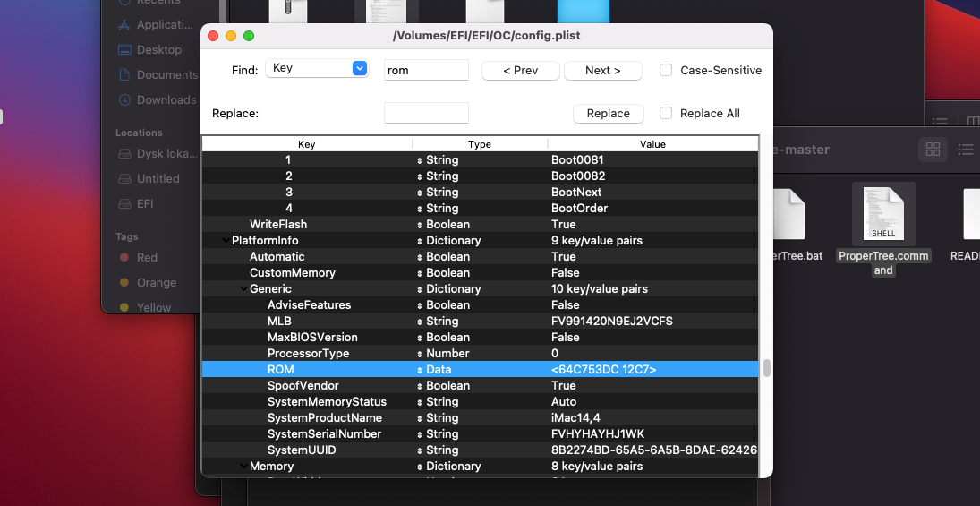The image size is (980, 506).
Task: Collapse the PlatformInfo dictionary
Action: pyautogui.click(x=225, y=241)
